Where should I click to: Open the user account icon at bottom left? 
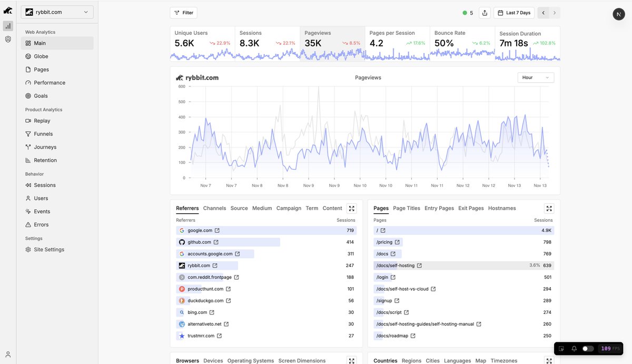point(8,355)
